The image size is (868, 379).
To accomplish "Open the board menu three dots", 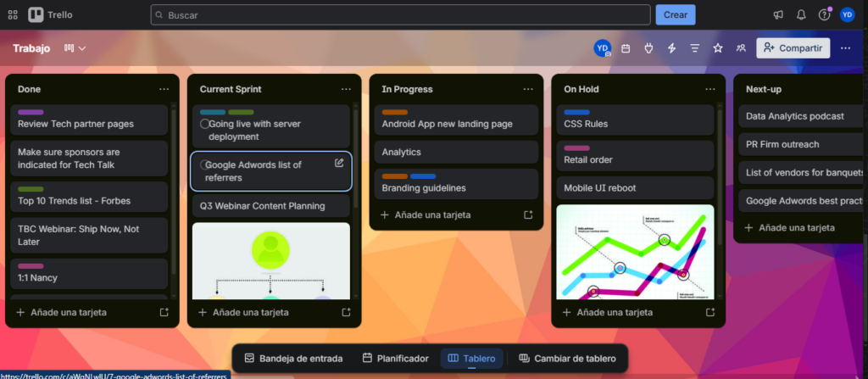I will pyautogui.click(x=845, y=48).
